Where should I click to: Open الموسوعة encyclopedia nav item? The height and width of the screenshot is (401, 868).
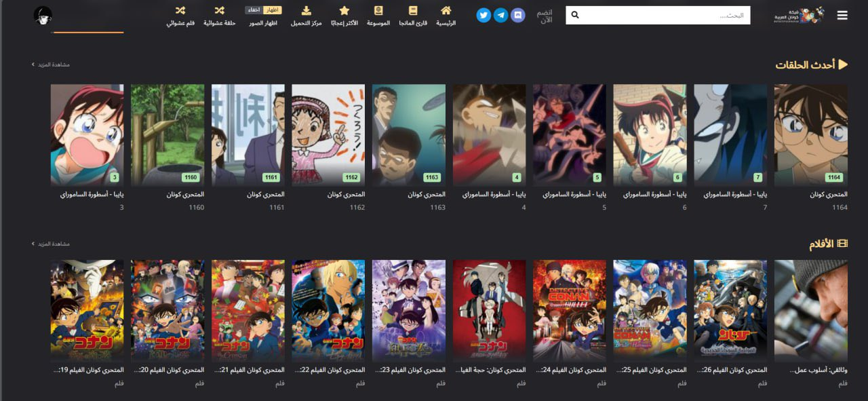pos(378,16)
